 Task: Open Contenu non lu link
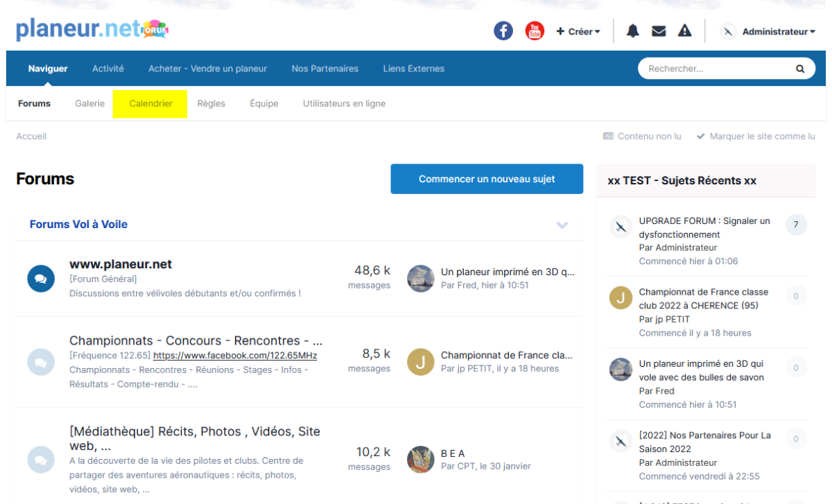(x=642, y=136)
